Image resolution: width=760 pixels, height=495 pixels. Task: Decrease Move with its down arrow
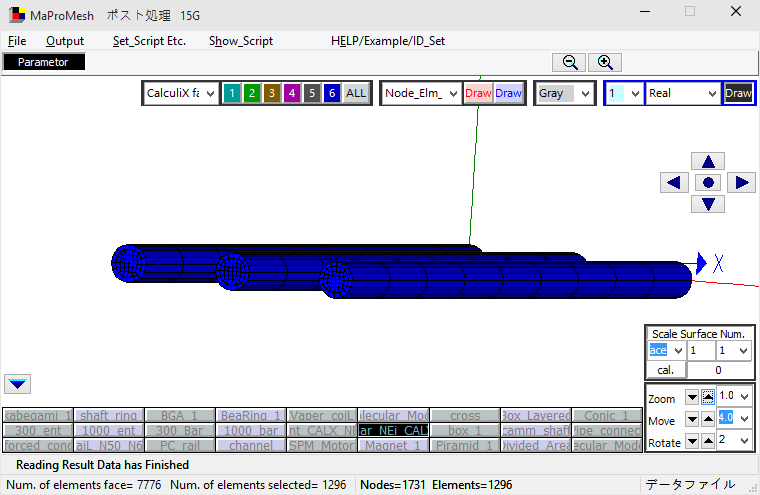[x=692, y=418]
